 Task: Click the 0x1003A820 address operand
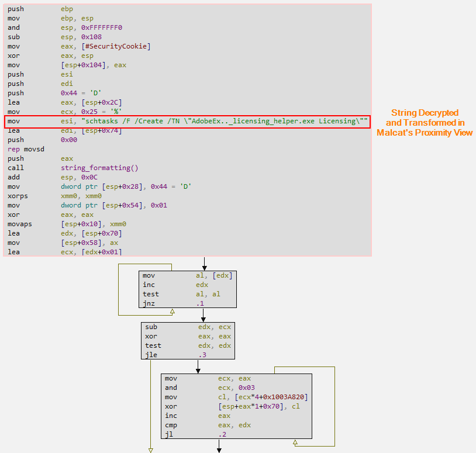pyautogui.click(x=280, y=397)
